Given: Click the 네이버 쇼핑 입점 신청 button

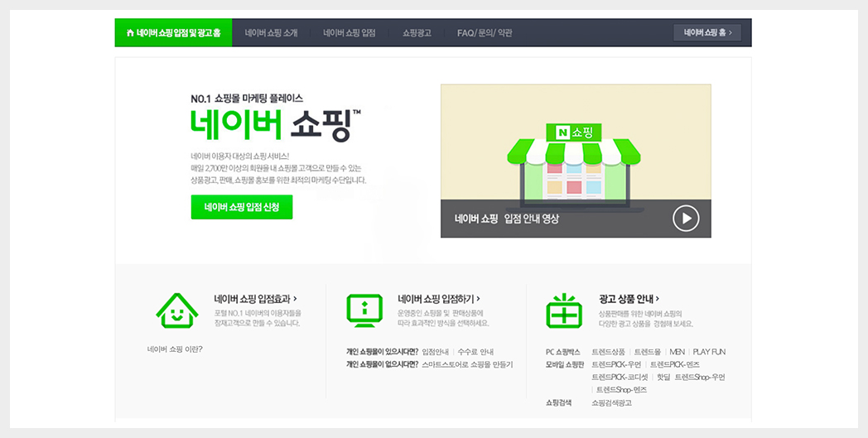Looking at the screenshot, I should pos(241,207).
